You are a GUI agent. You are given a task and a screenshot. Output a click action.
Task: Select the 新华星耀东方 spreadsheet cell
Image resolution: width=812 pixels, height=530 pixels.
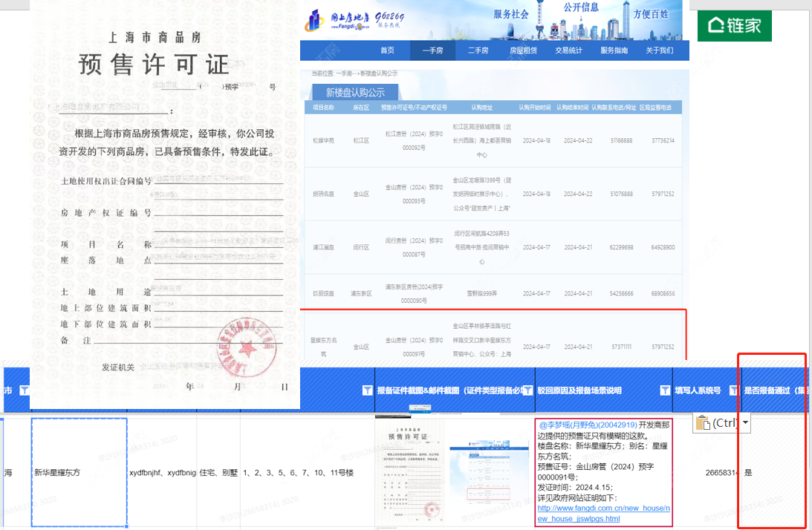coord(79,474)
